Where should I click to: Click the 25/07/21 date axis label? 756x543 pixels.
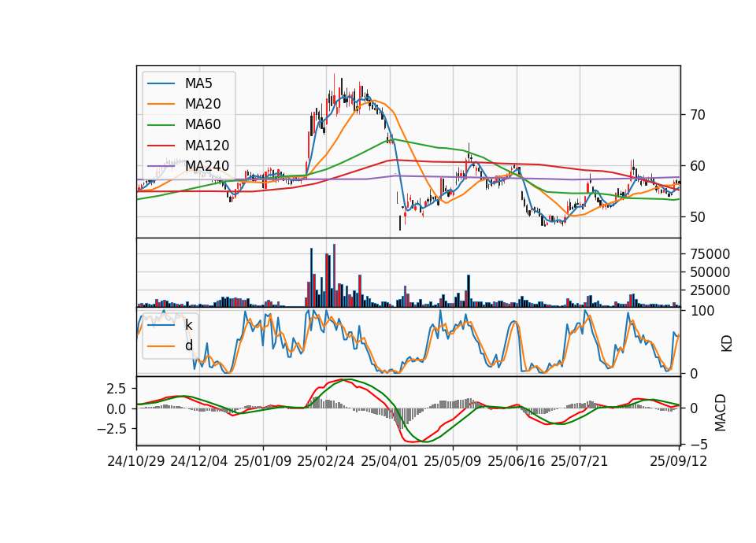579,461
